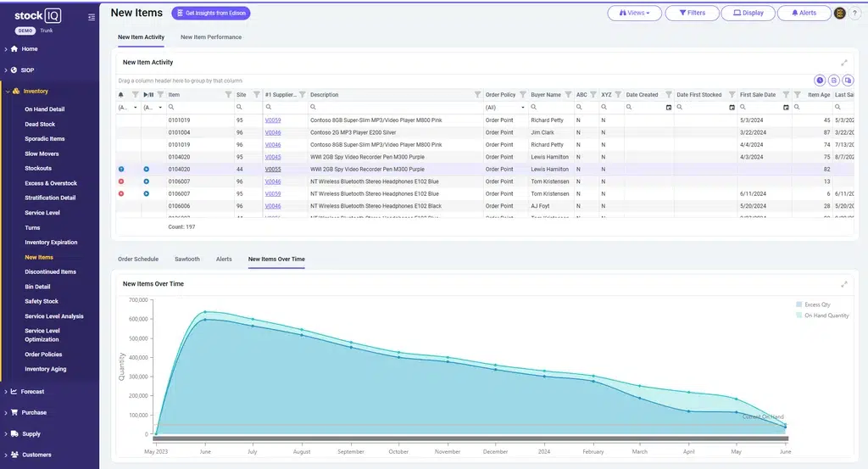Click the Item column search field
Image resolution: width=868 pixels, height=469 pixels.
pos(200,108)
